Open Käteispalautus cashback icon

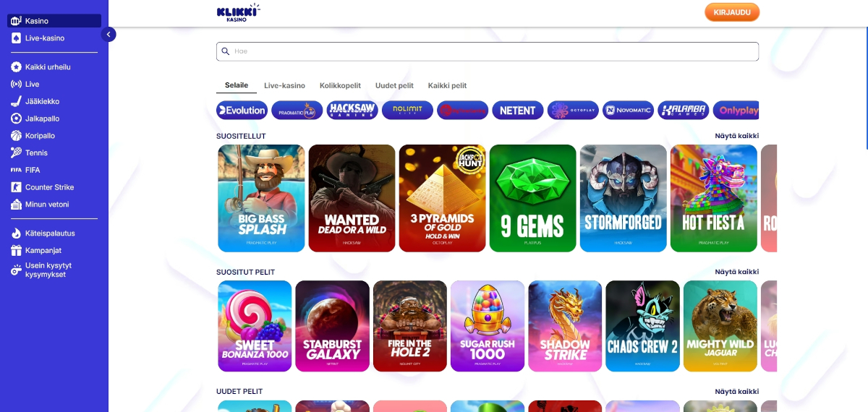16,233
